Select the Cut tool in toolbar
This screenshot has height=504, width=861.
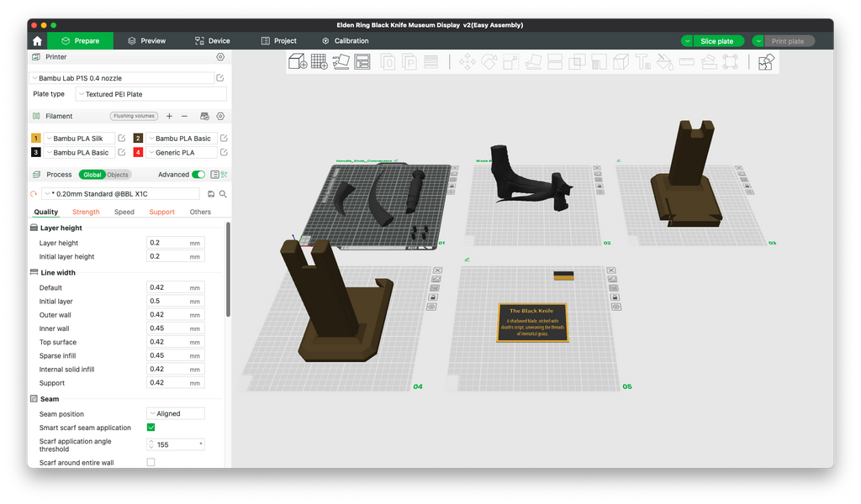point(555,61)
